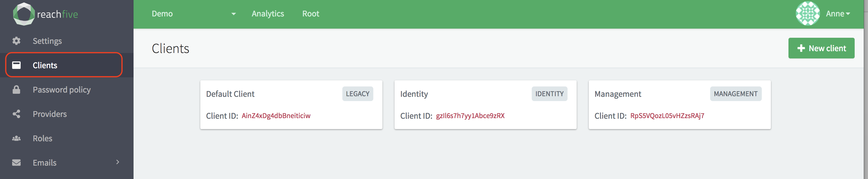This screenshot has height=179, width=868.
Task: Click Anne's avatar image
Action: click(808, 13)
